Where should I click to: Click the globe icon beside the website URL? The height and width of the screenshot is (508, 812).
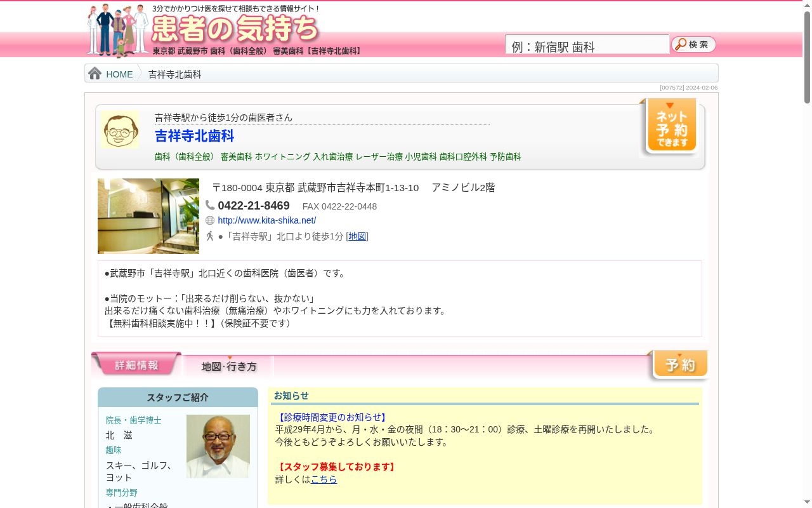[x=210, y=220]
